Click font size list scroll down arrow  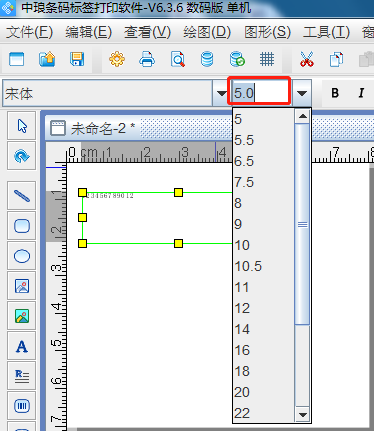click(303, 415)
